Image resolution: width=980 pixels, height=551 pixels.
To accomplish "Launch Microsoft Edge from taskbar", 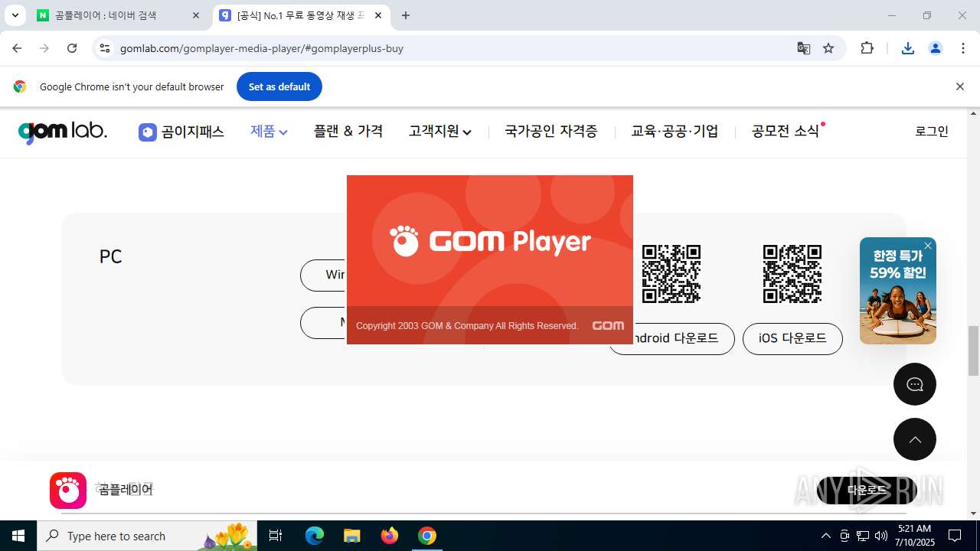I will point(315,536).
